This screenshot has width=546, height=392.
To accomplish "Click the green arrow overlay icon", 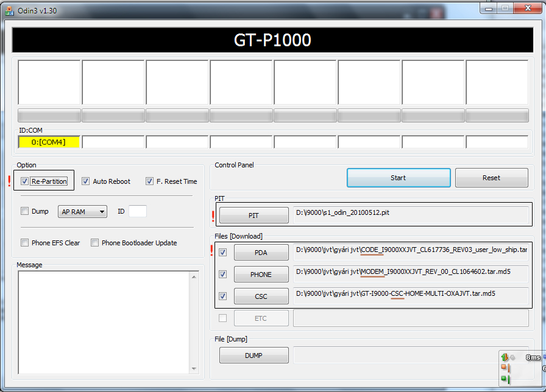I will (505, 357).
